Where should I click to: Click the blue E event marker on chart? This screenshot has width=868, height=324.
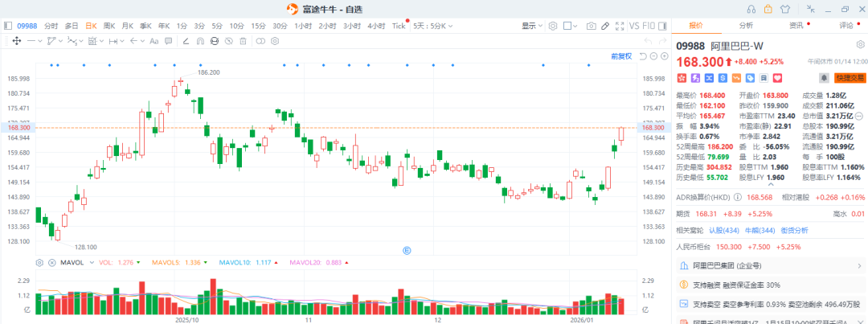point(407,251)
